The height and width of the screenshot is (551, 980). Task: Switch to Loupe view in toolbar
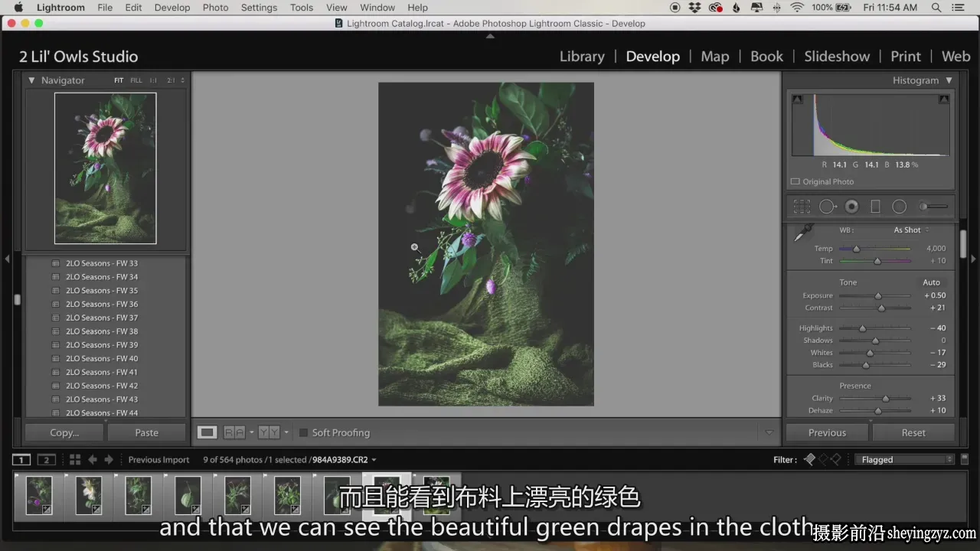(x=207, y=432)
